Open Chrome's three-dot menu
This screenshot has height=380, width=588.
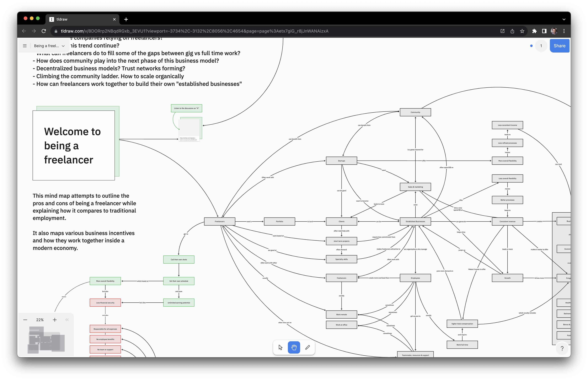(x=564, y=31)
